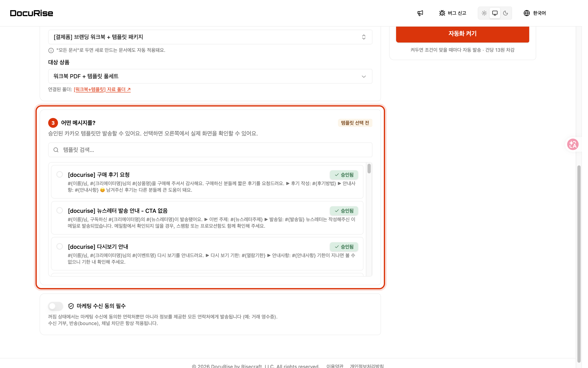Click the pink translate floating icon
588x368 pixels.
[573, 144]
